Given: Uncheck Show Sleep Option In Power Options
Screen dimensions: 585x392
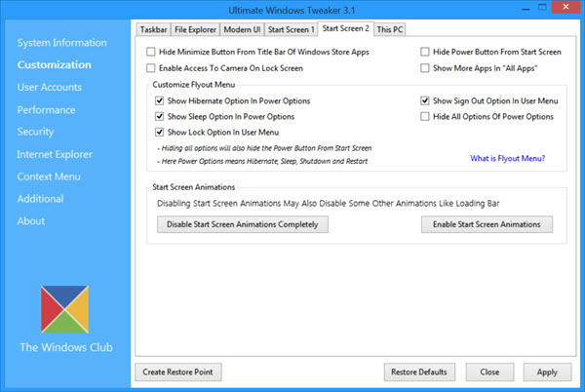Looking at the screenshot, I should pyautogui.click(x=159, y=116).
